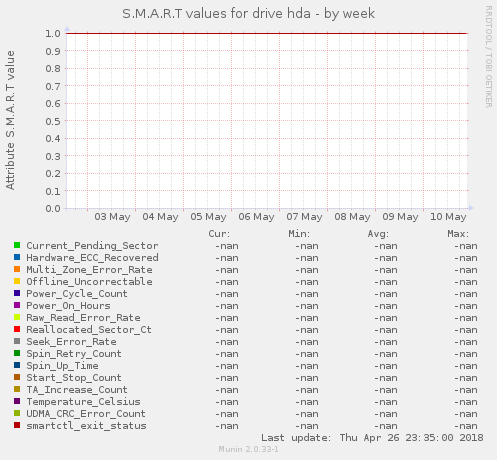The image size is (497, 460).
Task: Click the Min value of Power_On_Hours
Action: 307,306
